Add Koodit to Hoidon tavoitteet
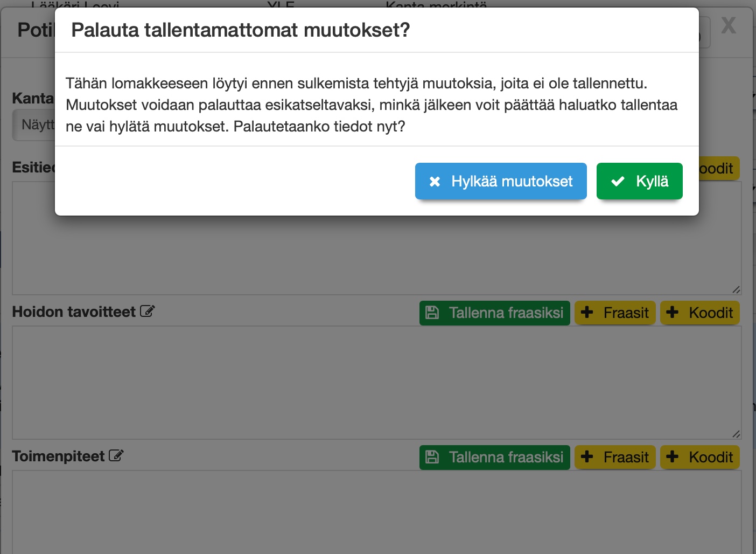Viewport: 756px width, 554px height. pos(699,313)
